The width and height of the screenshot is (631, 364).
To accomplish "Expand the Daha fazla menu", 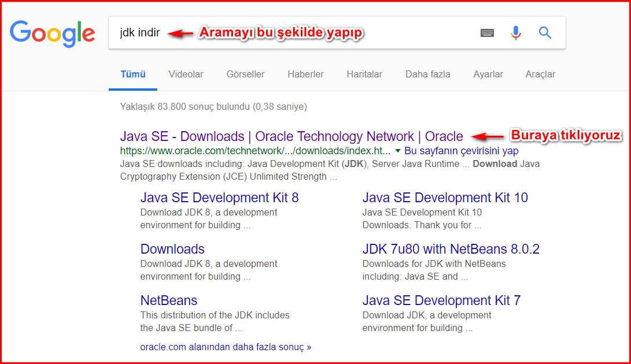I will pos(427,75).
